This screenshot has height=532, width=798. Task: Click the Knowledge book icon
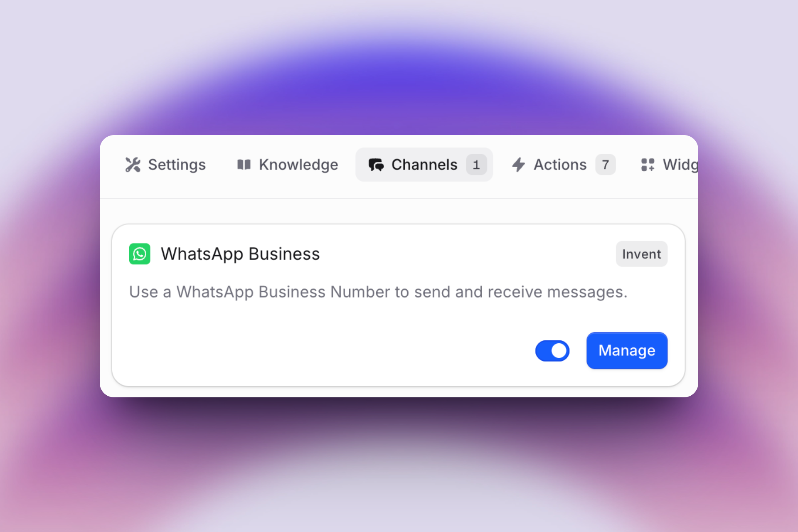click(x=244, y=165)
